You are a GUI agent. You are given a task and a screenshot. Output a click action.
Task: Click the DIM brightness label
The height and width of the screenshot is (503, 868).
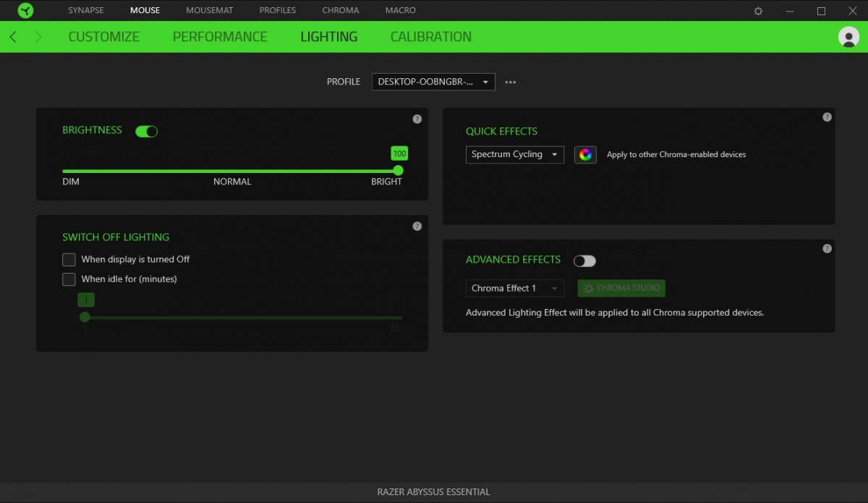pos(71,182)
